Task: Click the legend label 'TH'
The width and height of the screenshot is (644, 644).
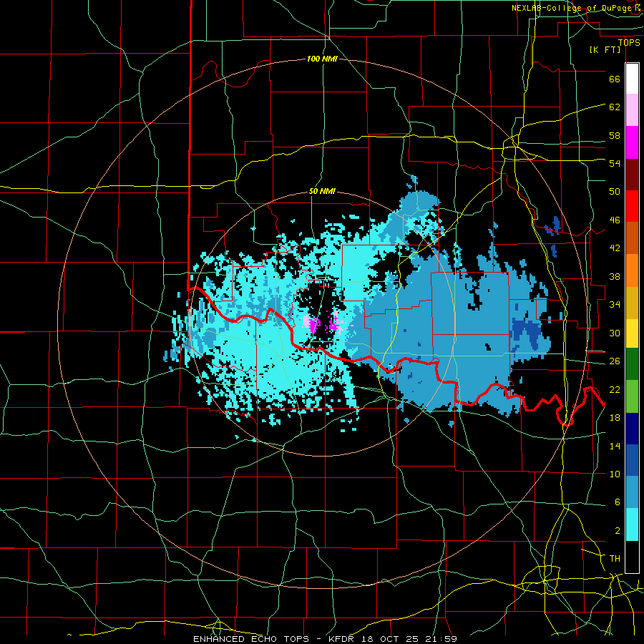Action: point(615,559)
